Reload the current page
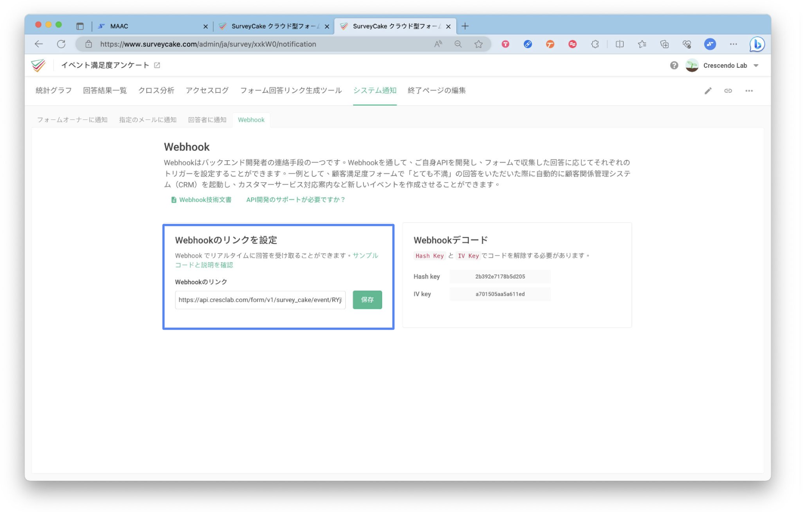The height and width of the screenshot is (512, 812). [x=61, y=44]
